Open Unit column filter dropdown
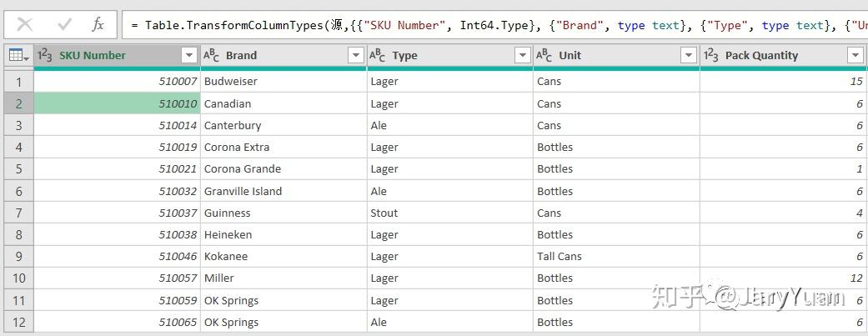 (x=689, y=56)
